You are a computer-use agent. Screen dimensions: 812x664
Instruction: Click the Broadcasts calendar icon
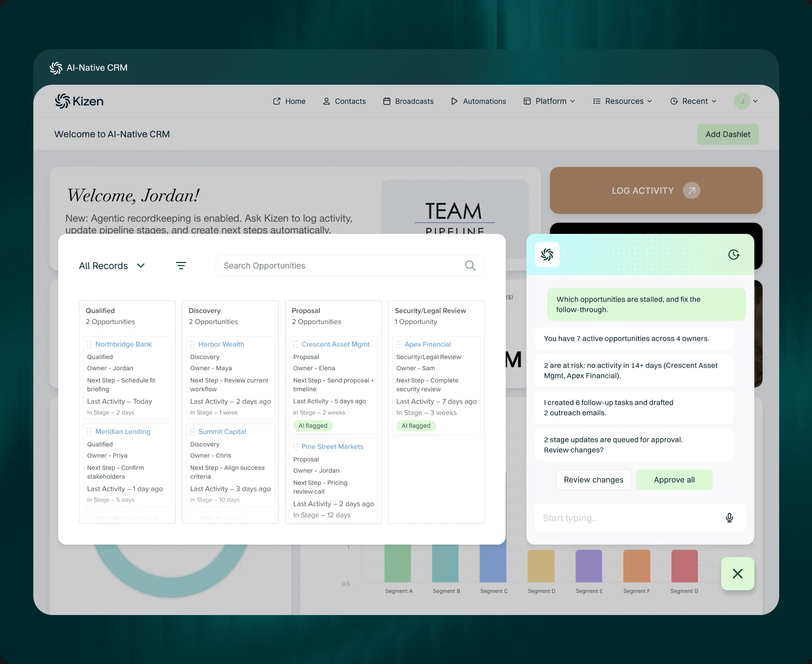tap(387, 101)
